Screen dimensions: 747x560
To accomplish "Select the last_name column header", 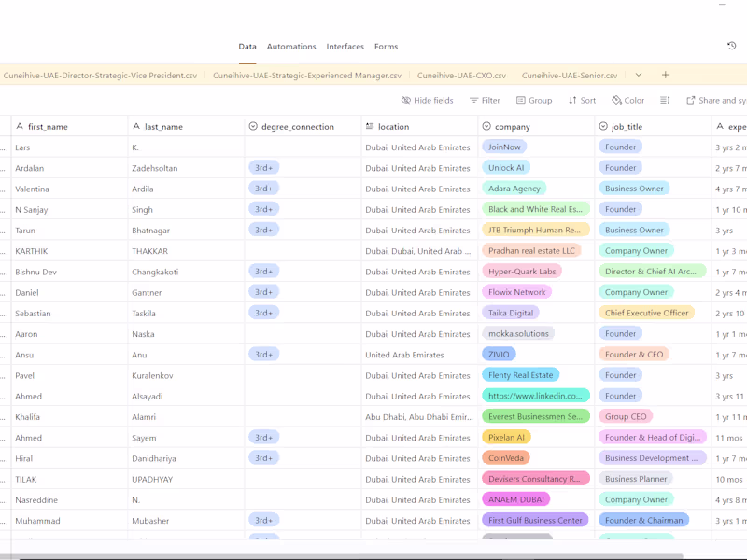I will point(186,126).
